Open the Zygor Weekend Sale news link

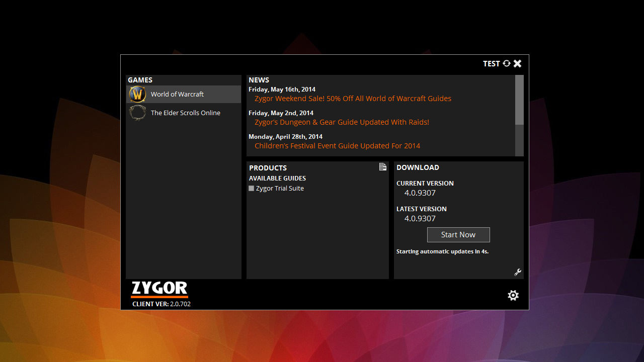point(353,99)
